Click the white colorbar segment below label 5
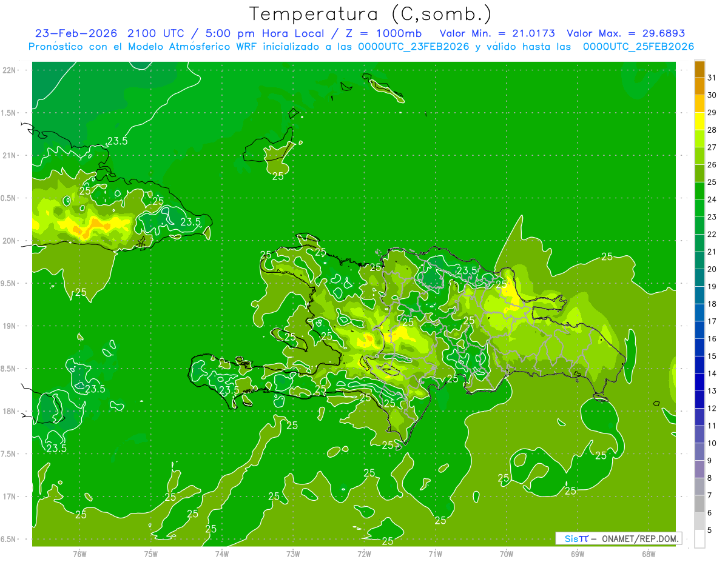Image resolution: width=728 pixels, height=562 pixels. click(699, 539)
